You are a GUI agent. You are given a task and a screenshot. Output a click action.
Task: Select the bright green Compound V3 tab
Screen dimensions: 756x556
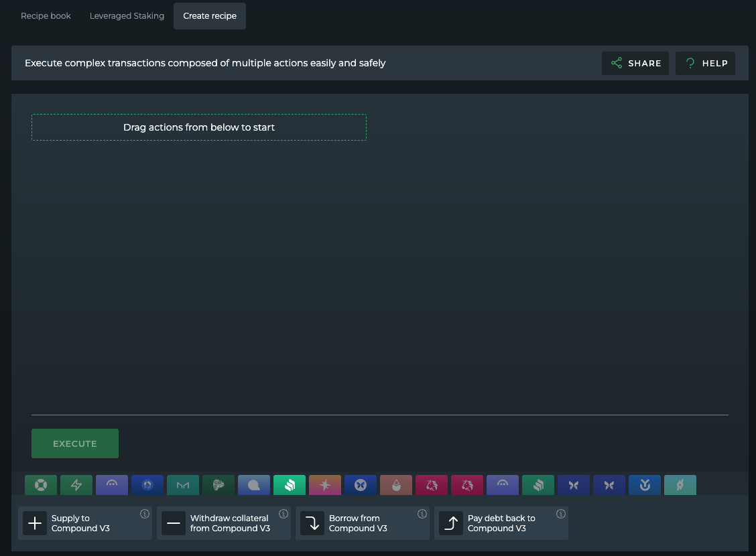tap(290, 485)
